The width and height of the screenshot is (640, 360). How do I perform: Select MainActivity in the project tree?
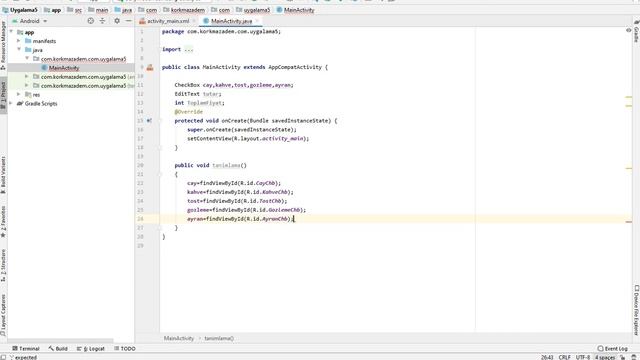pos(64,68)
